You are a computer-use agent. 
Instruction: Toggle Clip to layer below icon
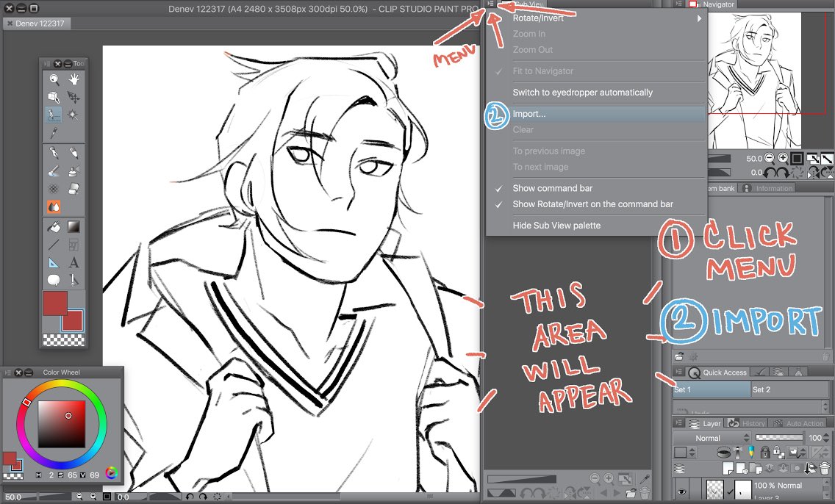coord(723,453)
